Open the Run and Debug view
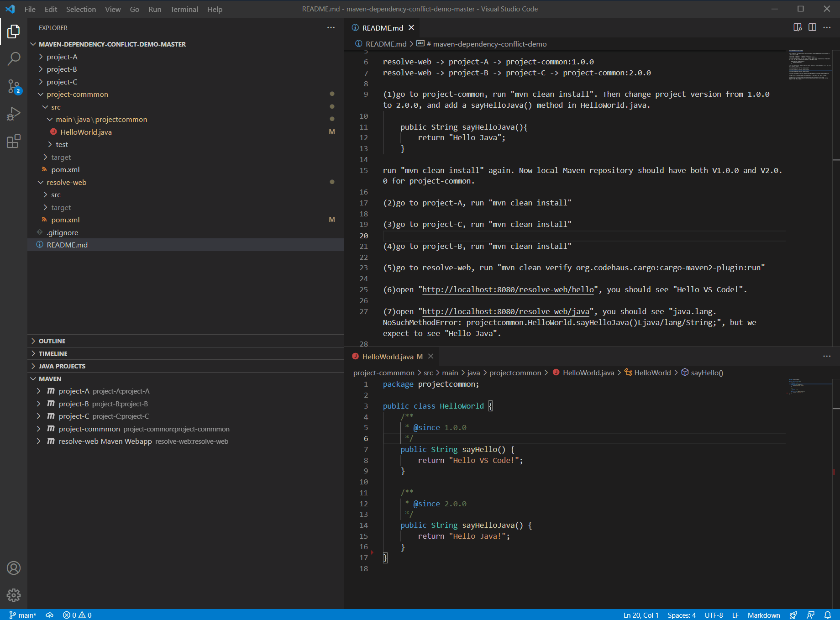The width and height of the screenshot is (840, 620). click(14, 114)
